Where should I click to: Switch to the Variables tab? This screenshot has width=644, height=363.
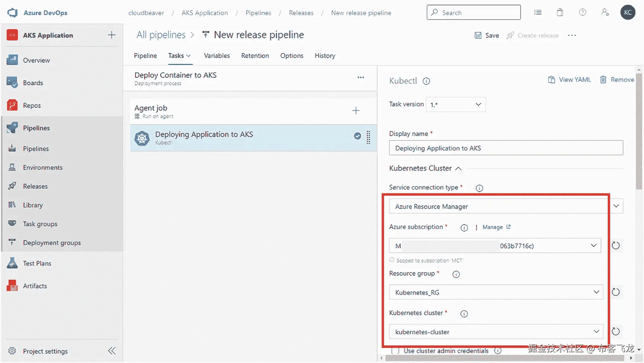[x=217, y=56]
